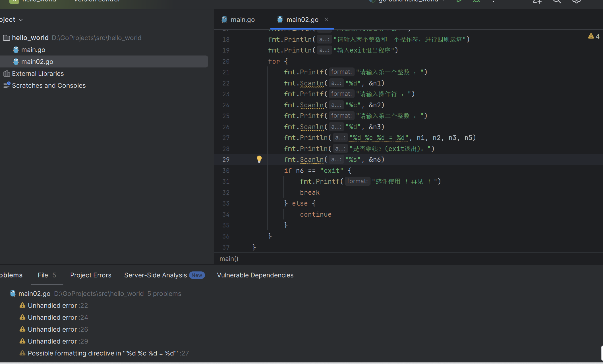This screenshot has height=364, width=603.
Task: Click warning icon for formatting directive problem
Action: [22, 353]
